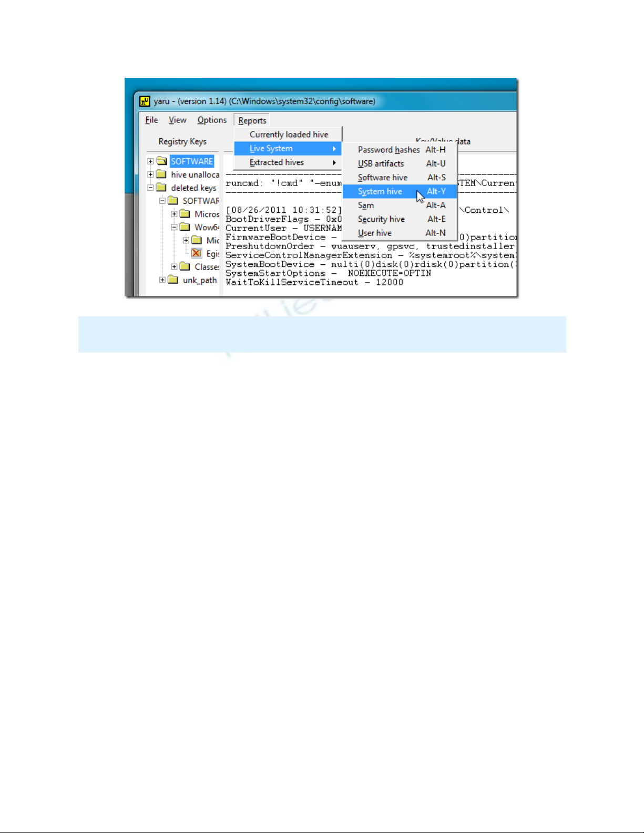Click the Classes folder icon
The image size is (644, 833).
pos(185,266)
